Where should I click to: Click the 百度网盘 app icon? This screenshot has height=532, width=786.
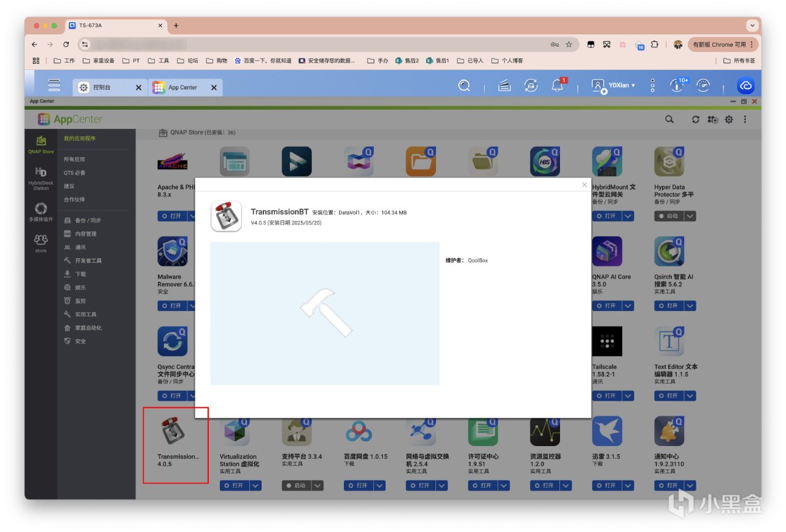[x=359, y=431]
